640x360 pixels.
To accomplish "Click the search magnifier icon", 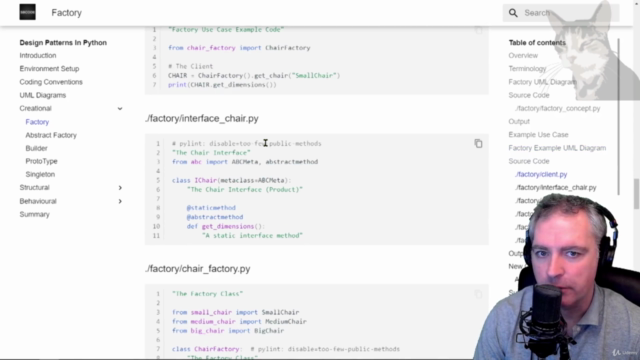I will tap(513, 13).
